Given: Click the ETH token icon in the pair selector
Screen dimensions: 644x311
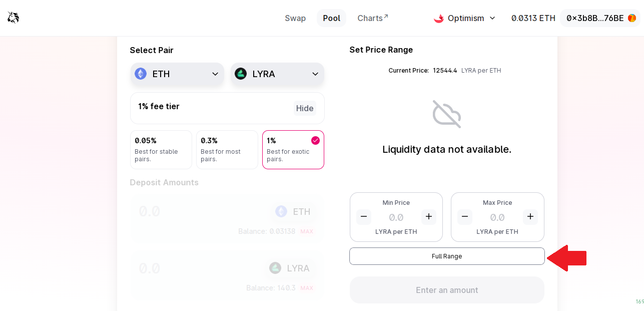Looking at the screenshot, I should (141, 74).
